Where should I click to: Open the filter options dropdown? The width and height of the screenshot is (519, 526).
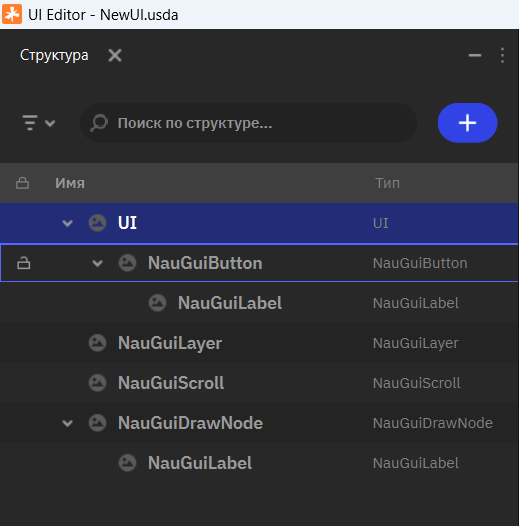(x=39, y=123)
